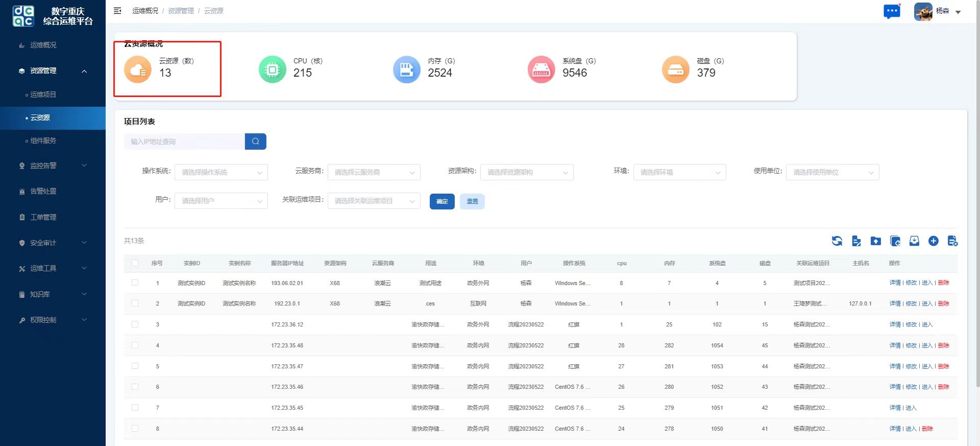This screenshot has width=980, height=446.
Task: Open 权限控制 via its key icon
Action: pos(22,320)
